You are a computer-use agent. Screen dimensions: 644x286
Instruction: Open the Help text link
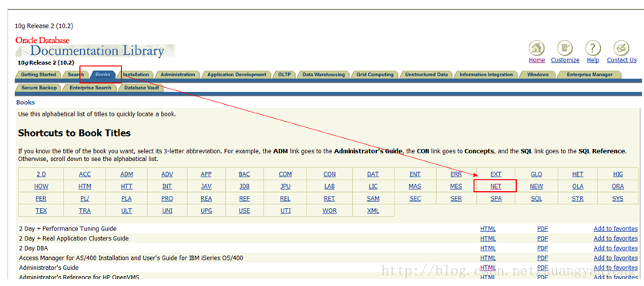point(592,60)
